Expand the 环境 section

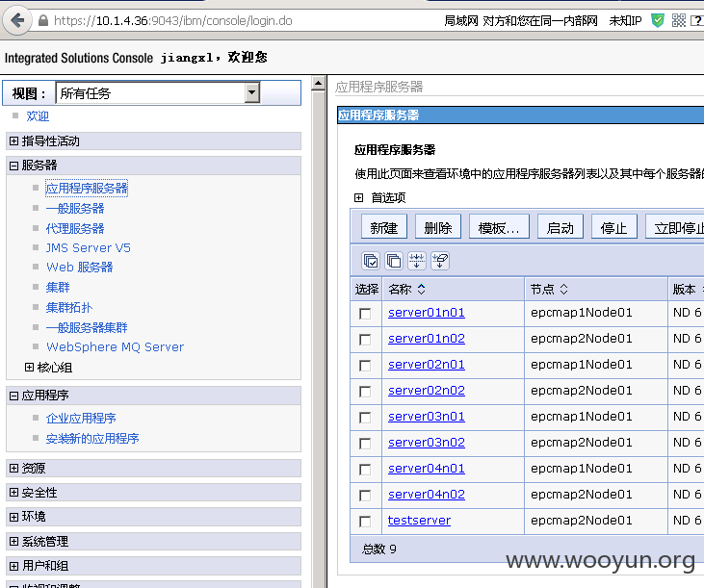pyautogui.click(x=13, y=517)
